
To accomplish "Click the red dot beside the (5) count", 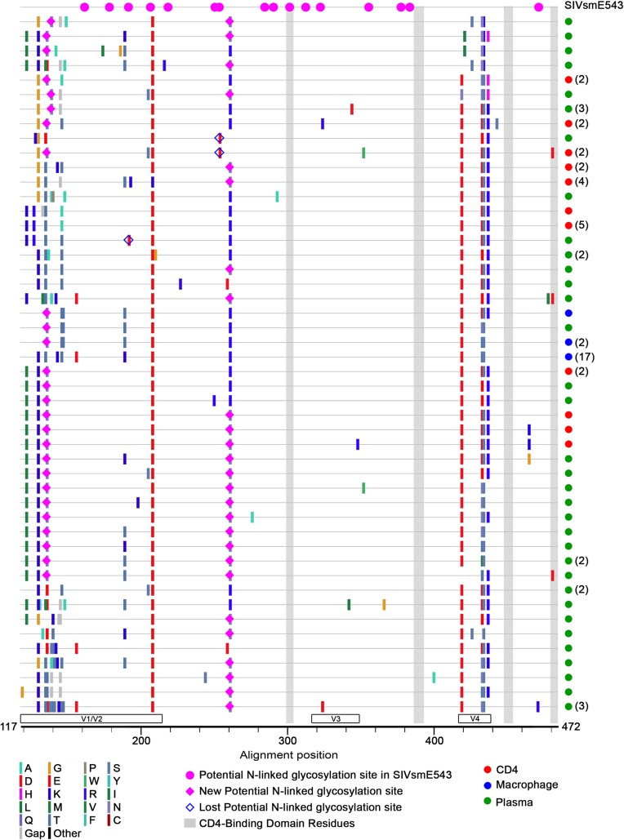I will [x=568, y=225].
